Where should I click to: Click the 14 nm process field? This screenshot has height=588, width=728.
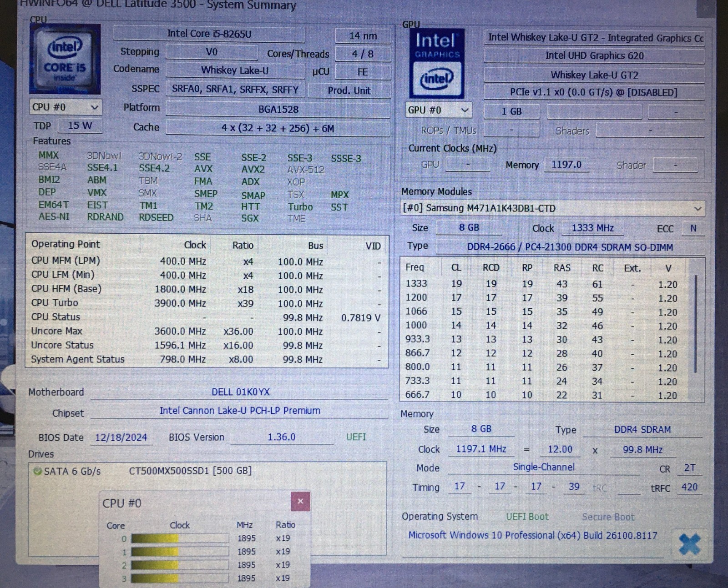click(x=363, y=35)
